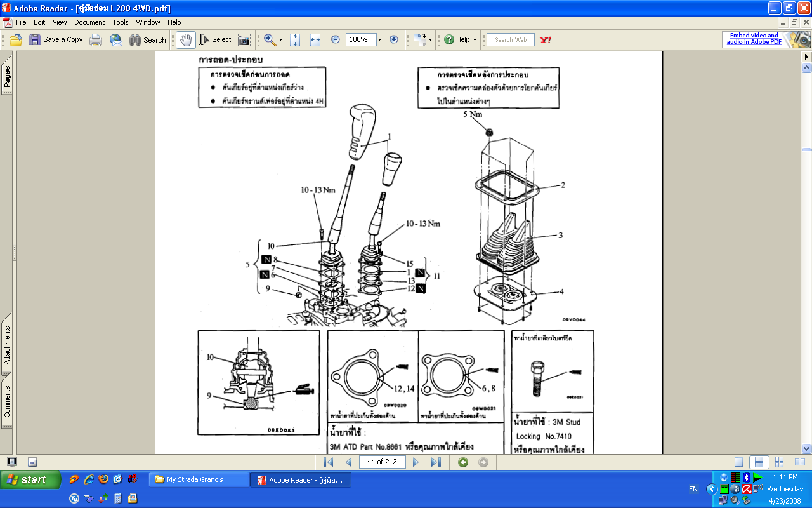Click the Save a Copy button
The image size is (812, 508).
(x=56, y=39)
